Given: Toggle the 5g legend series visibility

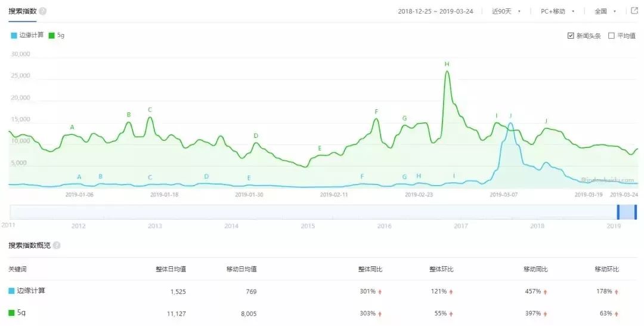Looking at the screenshot, I should [x=57, y=35].
